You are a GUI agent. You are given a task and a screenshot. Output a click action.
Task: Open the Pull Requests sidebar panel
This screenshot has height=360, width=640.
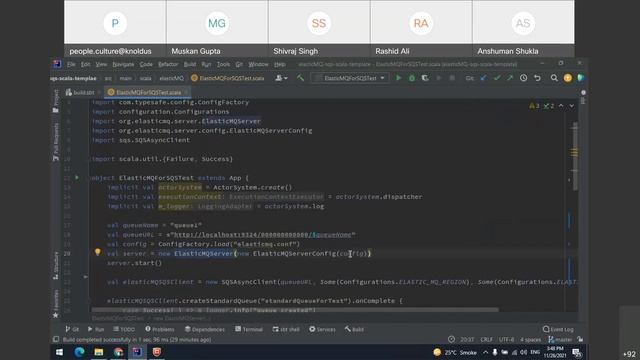[56, 142]
